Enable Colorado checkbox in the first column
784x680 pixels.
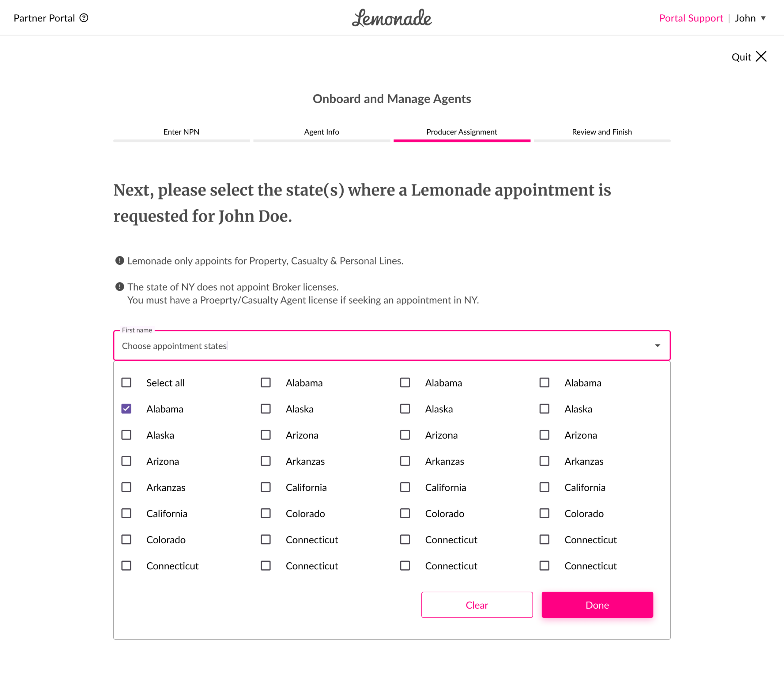[x=126, y=540]
